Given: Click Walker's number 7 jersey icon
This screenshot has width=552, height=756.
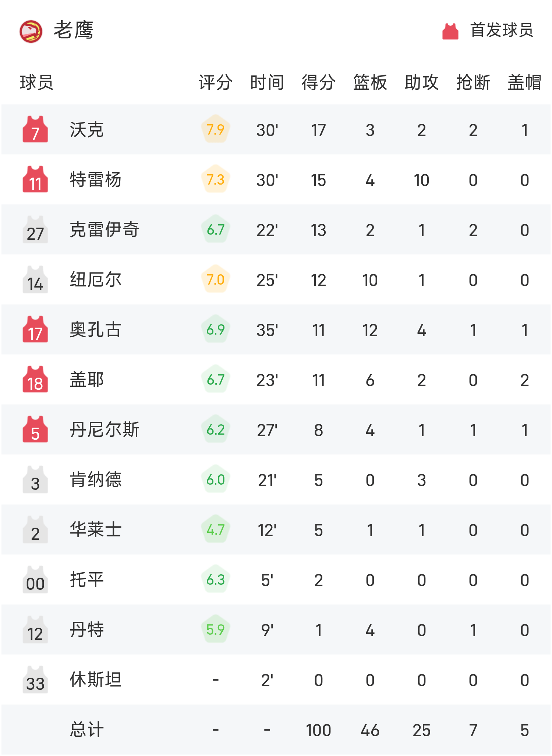Looking at the screenshot, I should click(35, 130).
